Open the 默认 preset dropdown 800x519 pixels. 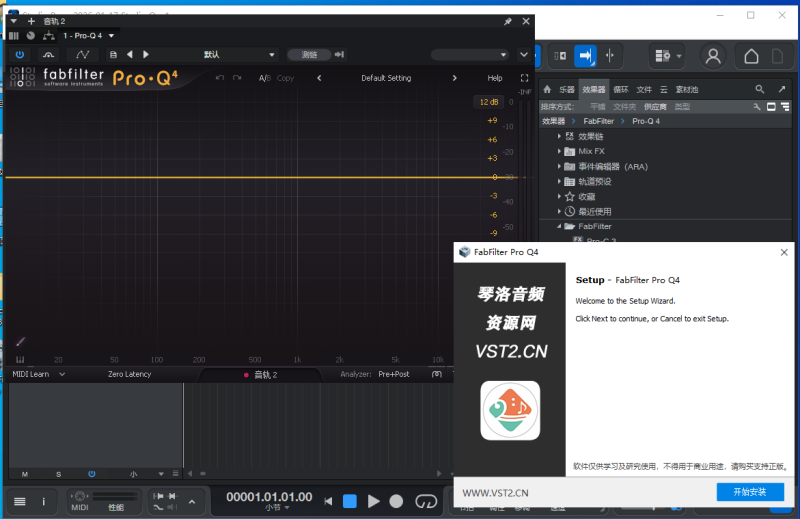point(271,55)
